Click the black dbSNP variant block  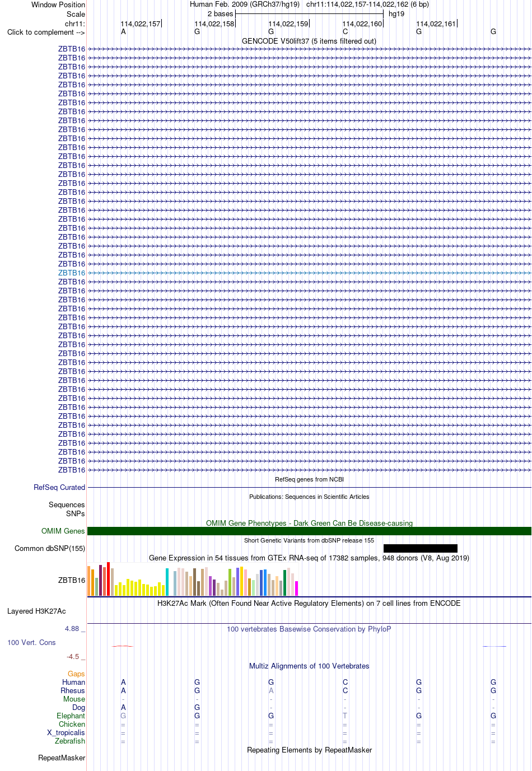(421, 548)
